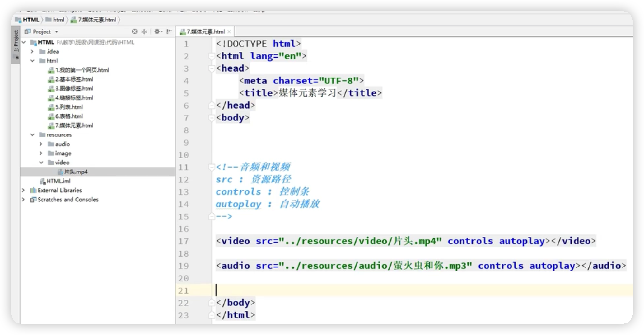
Task: Click fold marker at closing body line 22
Action: [x=212, y=303]
